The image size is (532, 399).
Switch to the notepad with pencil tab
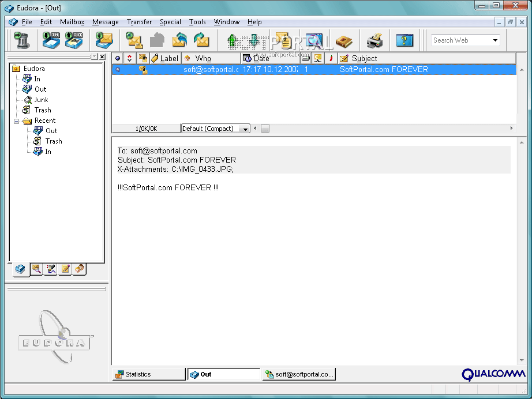[x=65, y=269]
